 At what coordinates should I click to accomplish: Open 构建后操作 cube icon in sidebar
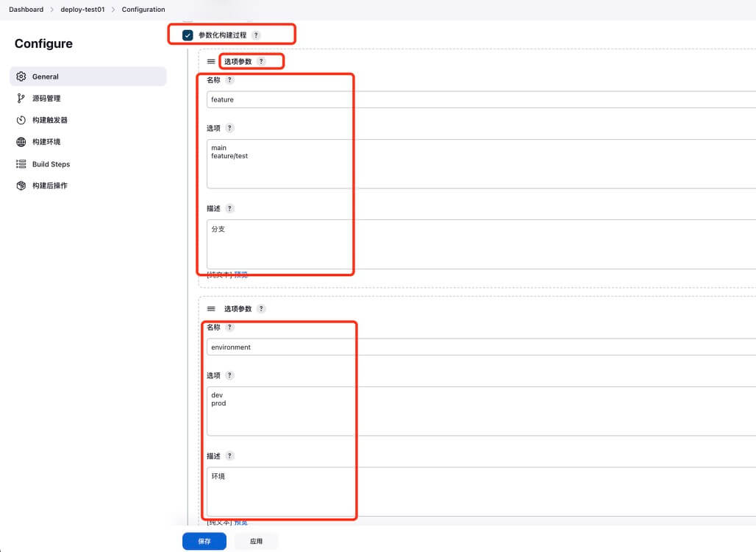pos(21,185)
